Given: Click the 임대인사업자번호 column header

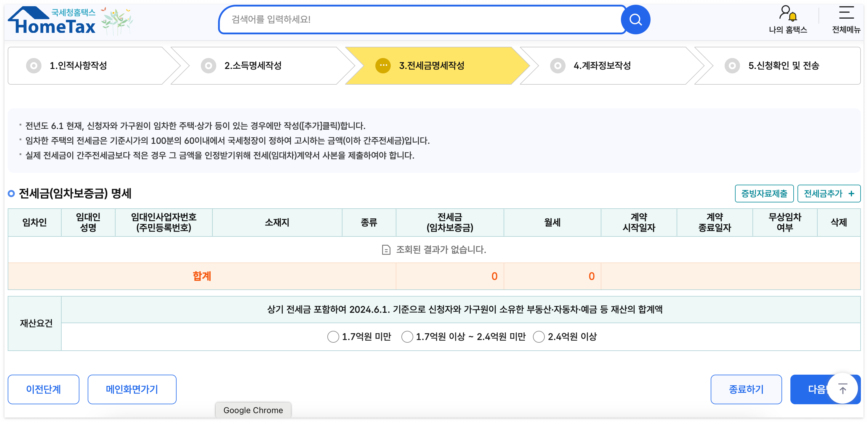Looking at the screenshot, I should click(164, 223).
